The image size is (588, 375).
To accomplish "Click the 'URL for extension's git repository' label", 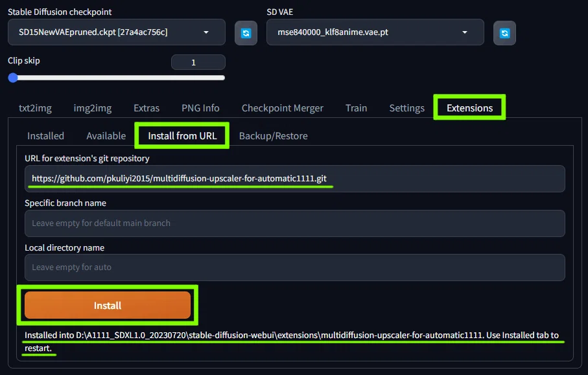I will coord(87,159).
